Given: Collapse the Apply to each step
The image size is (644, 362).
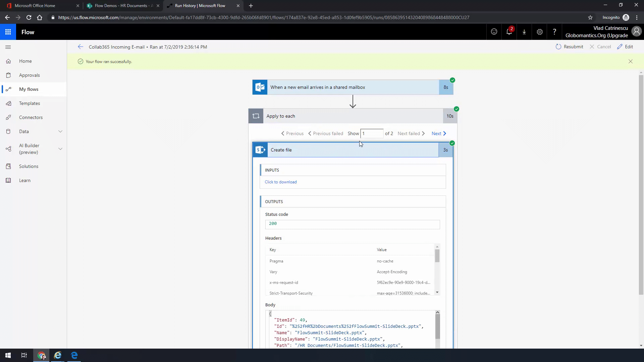Looking at the screenshot, I should (353, 116).
